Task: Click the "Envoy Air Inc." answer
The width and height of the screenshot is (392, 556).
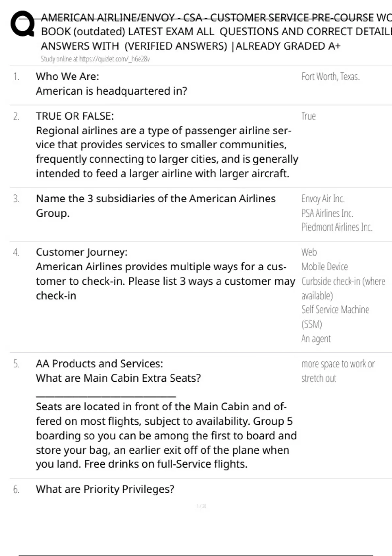Action: point(323,199)
